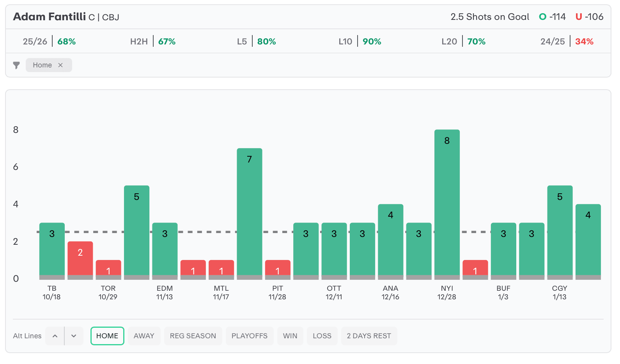
Task: Apply the 2 DAYS REST filter
Action: coord(369,336)
